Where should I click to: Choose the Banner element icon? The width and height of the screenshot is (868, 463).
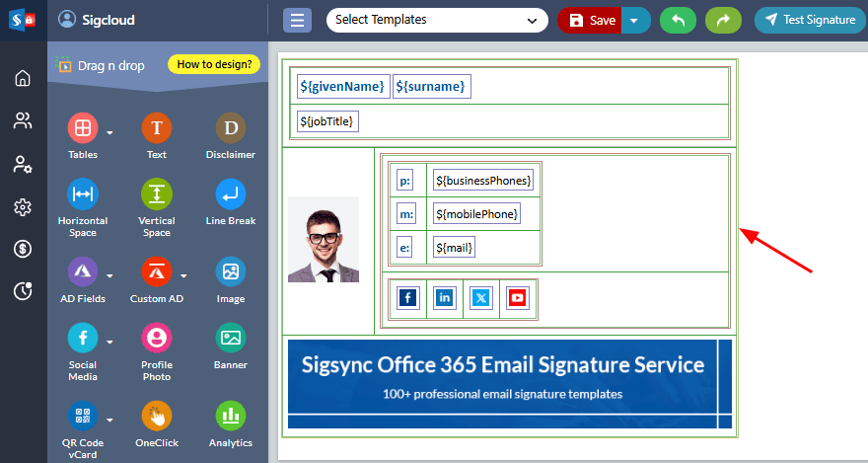click(x=231, y=339)
